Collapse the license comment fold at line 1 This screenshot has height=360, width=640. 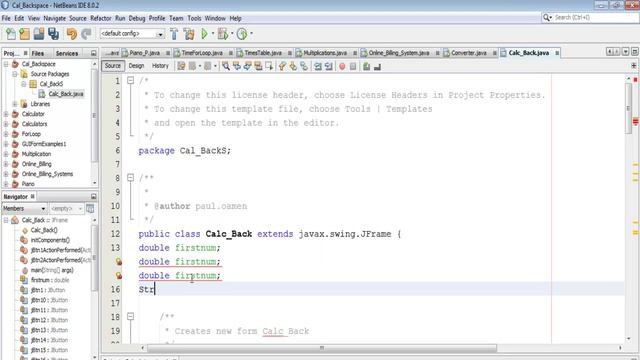coord(130,80)
